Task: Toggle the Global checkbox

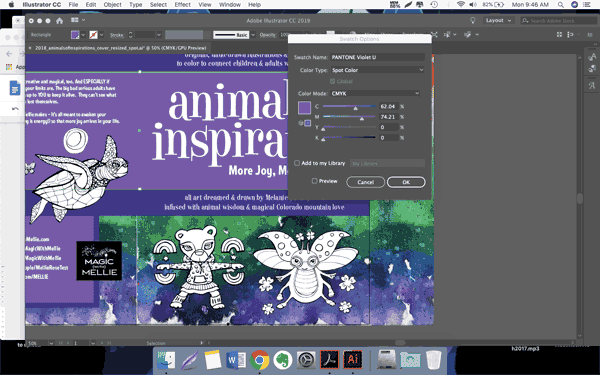Action: point(333,81)
